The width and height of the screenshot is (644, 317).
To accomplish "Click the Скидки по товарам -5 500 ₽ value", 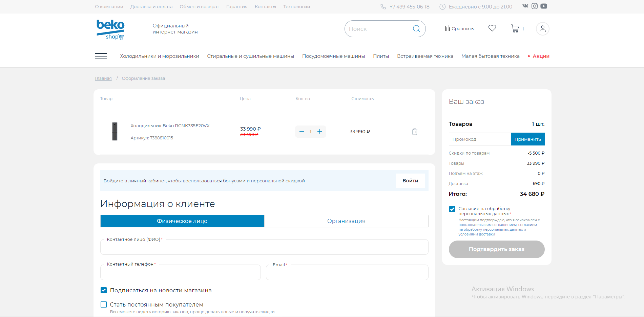I will coord(536,153).
